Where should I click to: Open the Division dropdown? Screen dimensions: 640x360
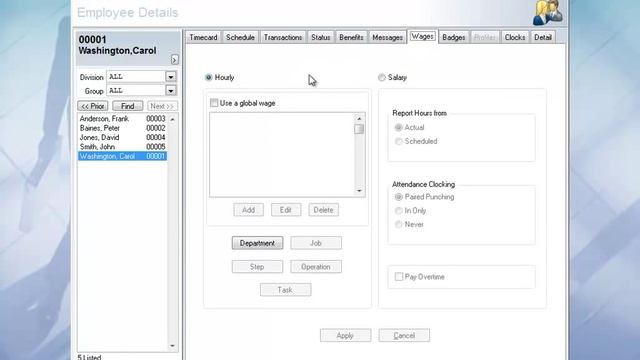point(171,76)
